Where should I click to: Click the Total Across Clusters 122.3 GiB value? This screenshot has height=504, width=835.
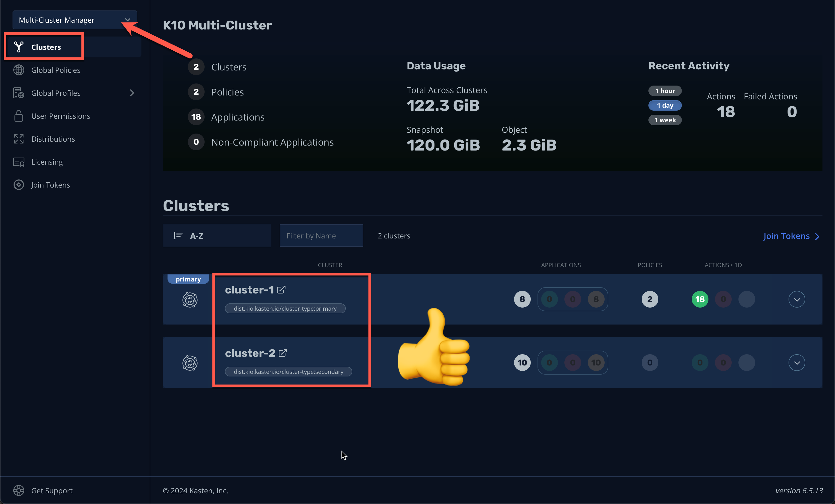coord(443,106)
